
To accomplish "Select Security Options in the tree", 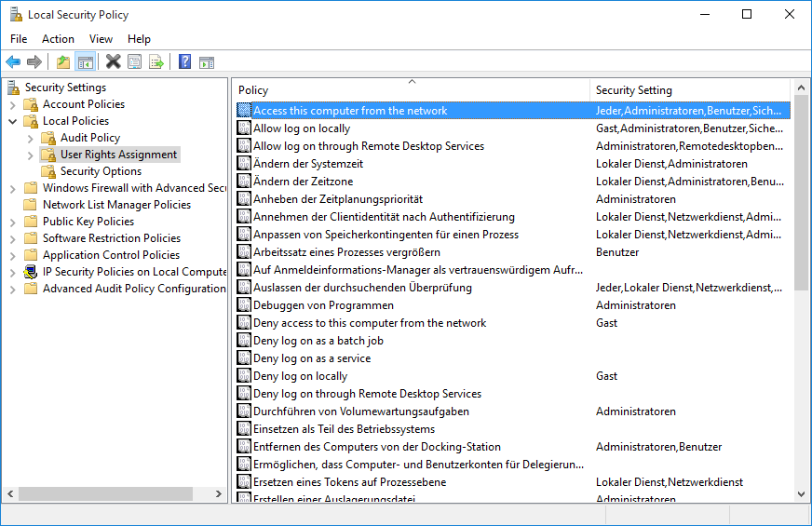I will 101,171.
